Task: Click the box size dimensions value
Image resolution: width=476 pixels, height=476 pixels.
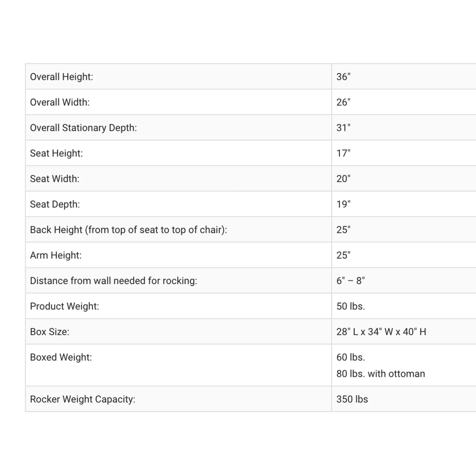Action: pos(381,332)
